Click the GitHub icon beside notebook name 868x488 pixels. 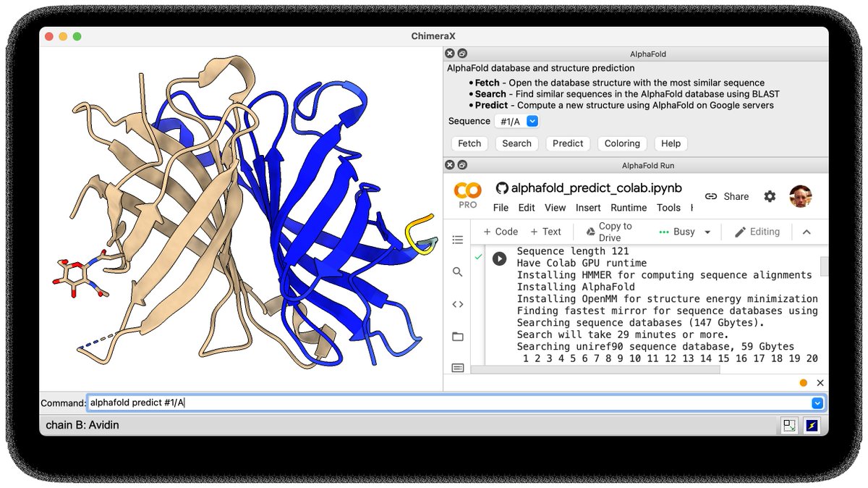[x=502, y=188]
